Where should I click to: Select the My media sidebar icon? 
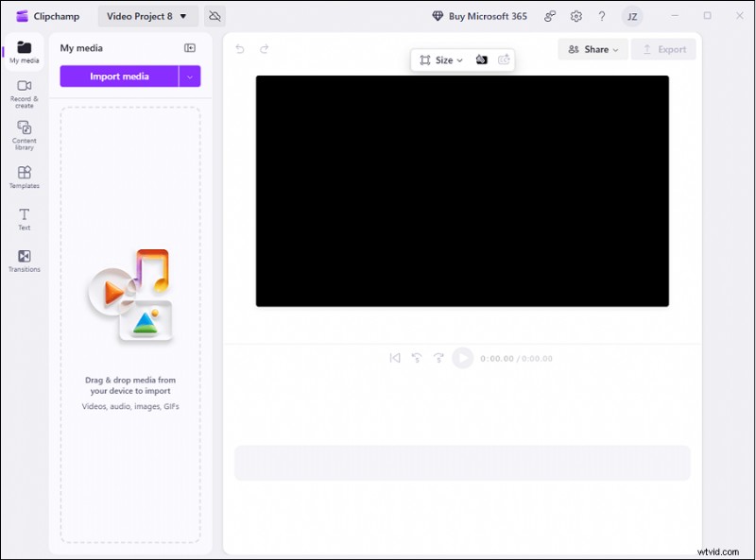24,47
